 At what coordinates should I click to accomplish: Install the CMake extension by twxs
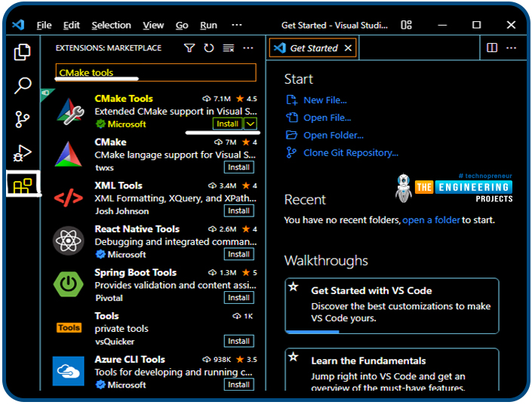click(x=239, y=167)
